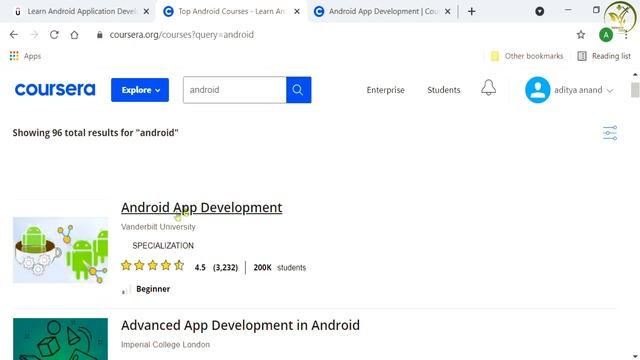The height and width of the screenshot is (360, 640).
Task: Open Other bookmarks folder
Action: (x=527, y=56)
